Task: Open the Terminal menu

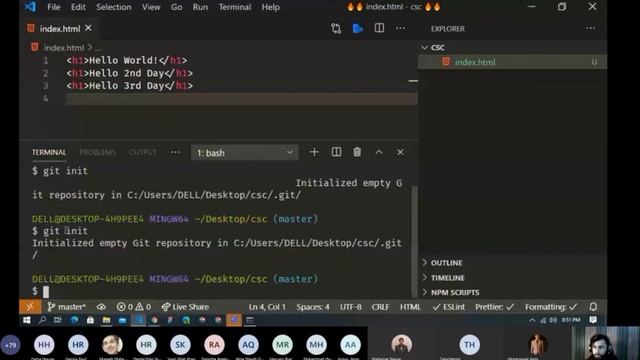Action: pos(235,7)
